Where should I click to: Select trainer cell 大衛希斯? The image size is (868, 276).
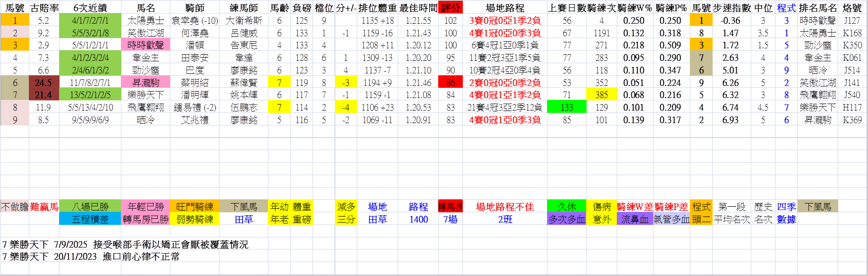(244, 20)
